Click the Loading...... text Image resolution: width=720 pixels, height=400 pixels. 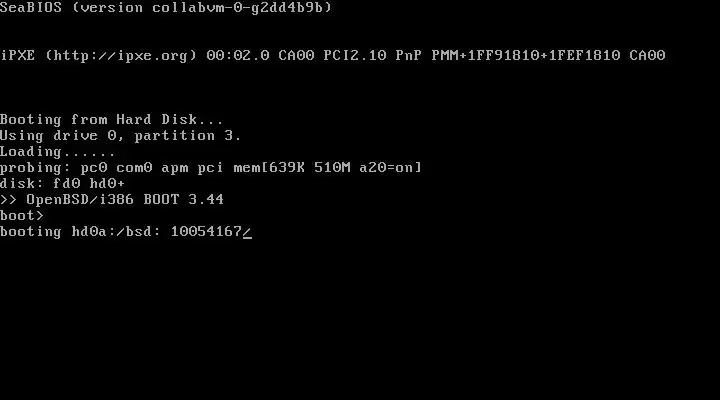click(57, 152)
